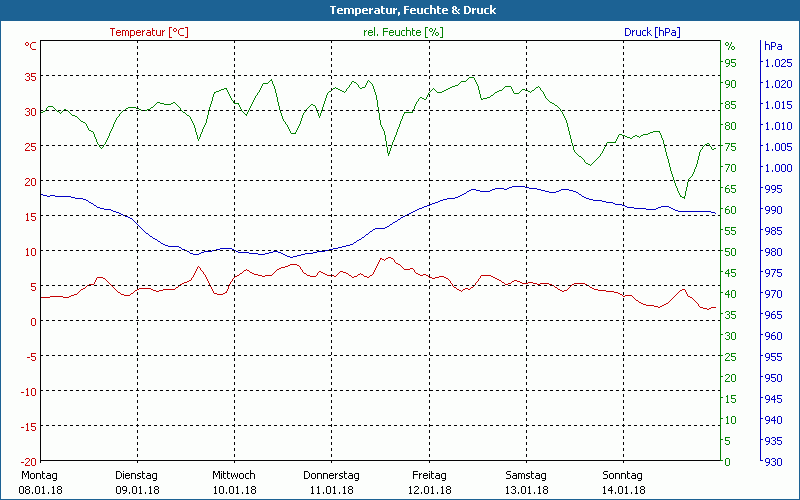Click "75" on the green humidity axis

point(731,147)
